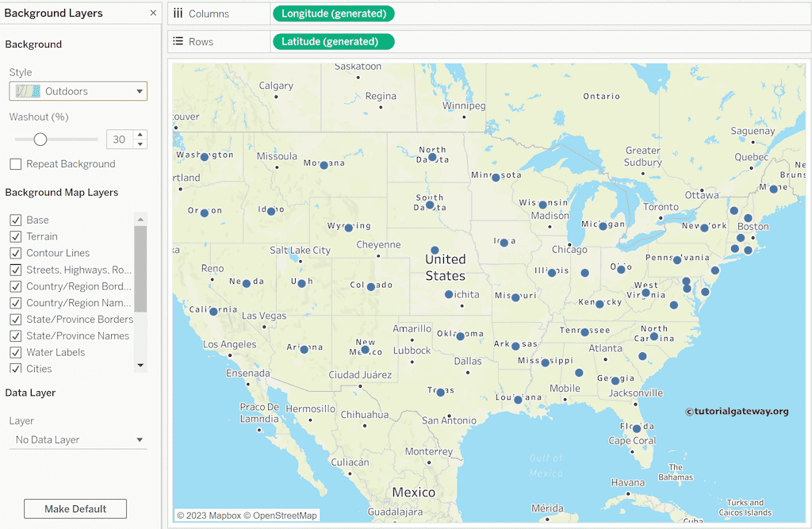Click the Utah data point

(301, 283)
